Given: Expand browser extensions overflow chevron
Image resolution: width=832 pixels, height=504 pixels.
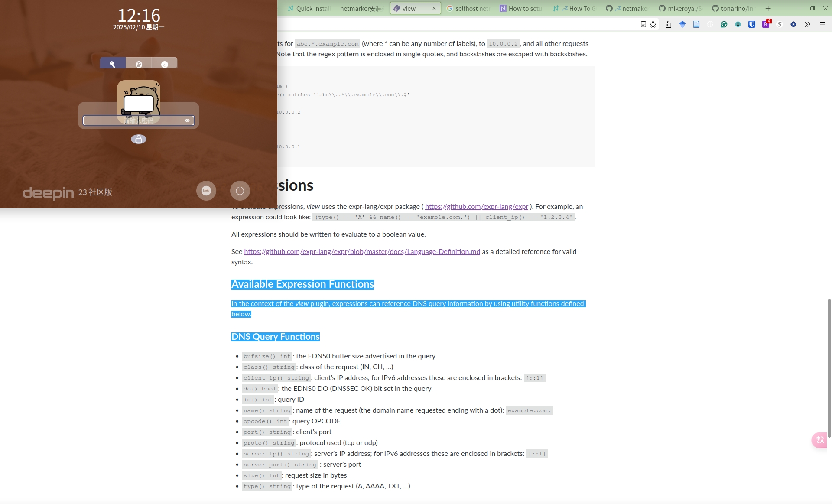Looking at the screenshot, I should point(807,24).
